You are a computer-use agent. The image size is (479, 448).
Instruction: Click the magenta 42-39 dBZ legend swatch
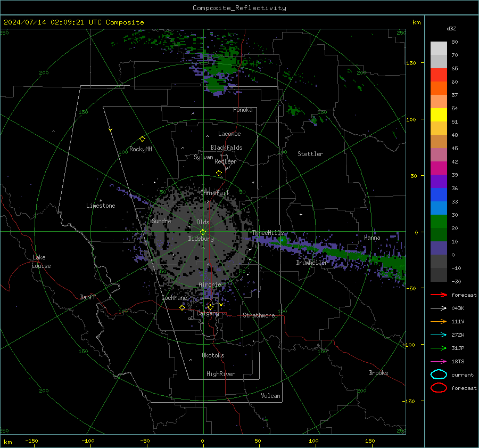tap(439, 168)
